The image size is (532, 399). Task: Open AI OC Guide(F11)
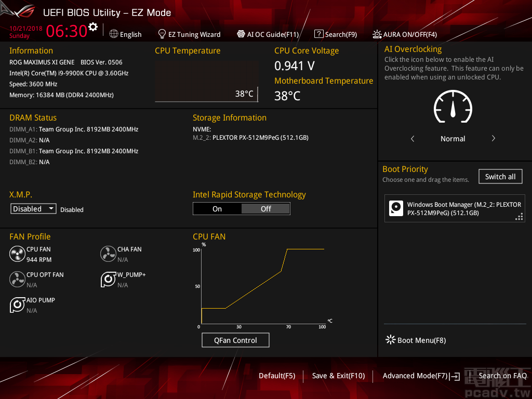(x=273, y=35)
